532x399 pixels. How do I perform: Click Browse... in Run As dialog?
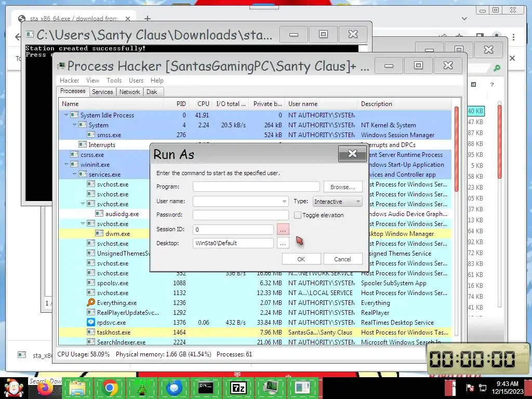tap(343, 187)
